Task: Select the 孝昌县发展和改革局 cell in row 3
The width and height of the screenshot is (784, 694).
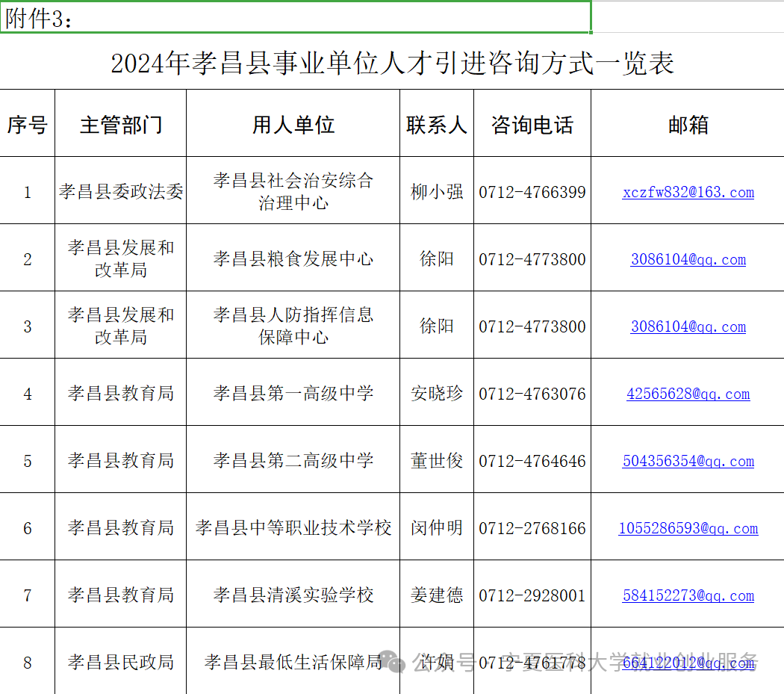Action: [120, 325]
